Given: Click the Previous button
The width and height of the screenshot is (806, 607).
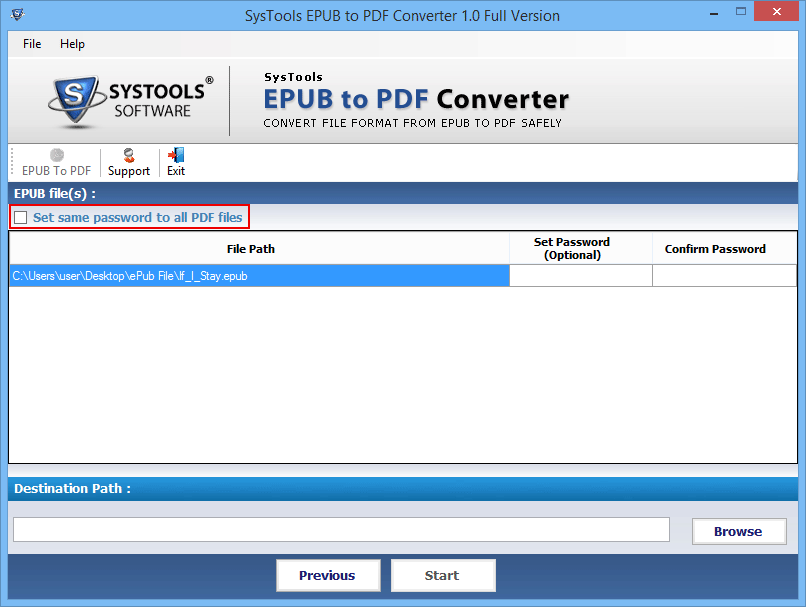Looking at the screenshot, I should tap(328, 575).
